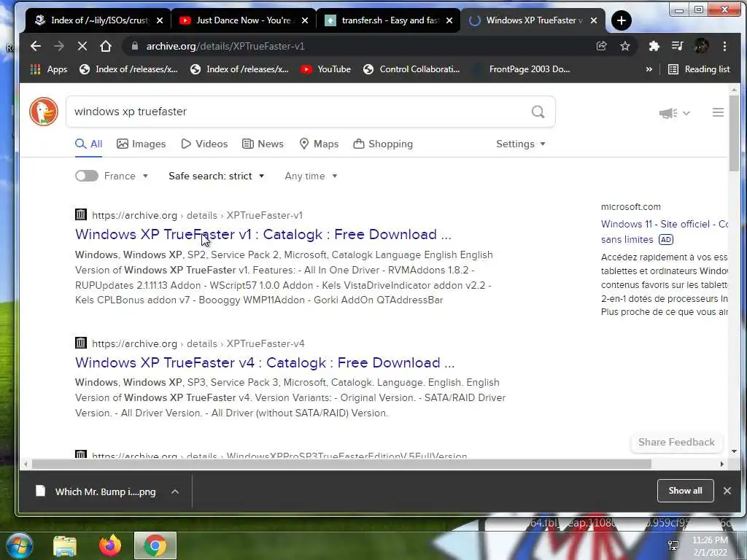Viewport: 747px width, 560px height.
Task: Click the vertical scrollbar thumb
Action: pyautogui.click(x=734, y=133)
